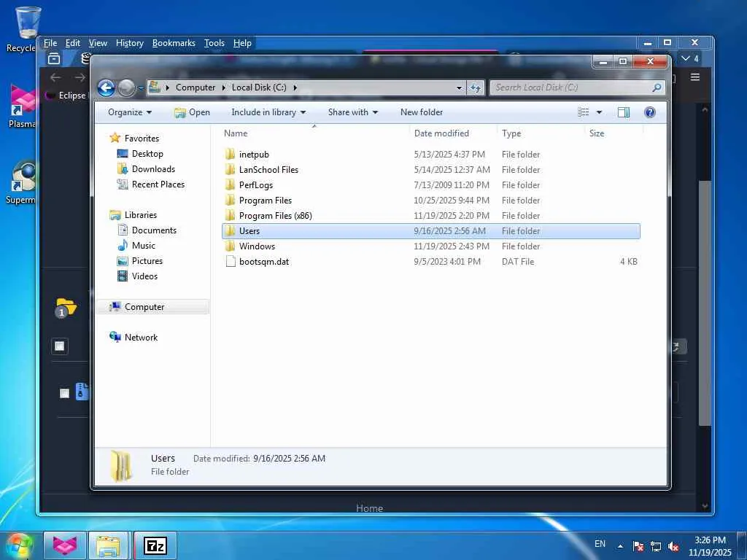Click yellow folder icon in browser page
Screen dimensions: 747x560
[x=66, y=307]
